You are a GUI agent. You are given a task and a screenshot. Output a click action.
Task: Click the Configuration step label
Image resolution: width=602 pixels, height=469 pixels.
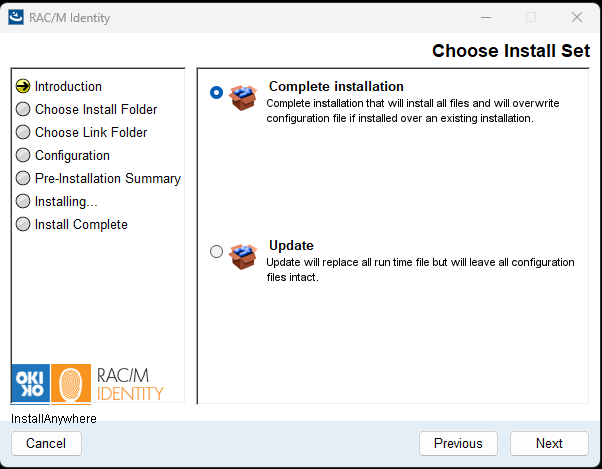pyautogui.click(x=72, y=156)
